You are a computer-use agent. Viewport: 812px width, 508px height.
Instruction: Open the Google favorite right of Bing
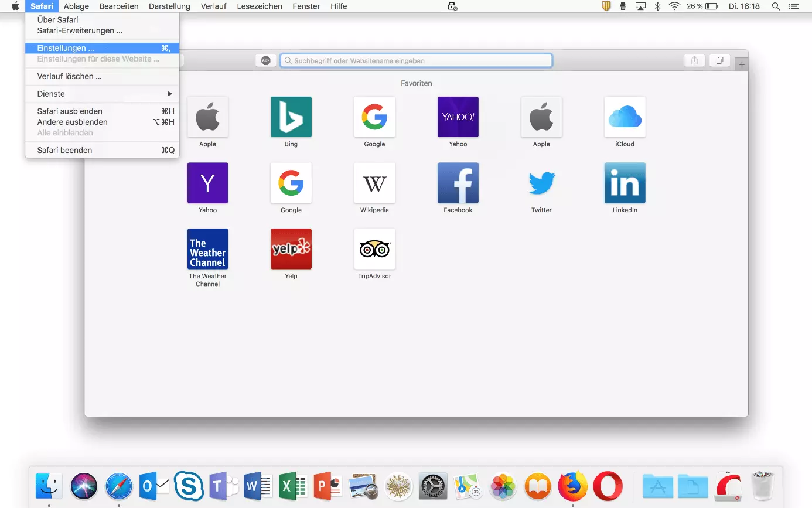coord(374,117)
